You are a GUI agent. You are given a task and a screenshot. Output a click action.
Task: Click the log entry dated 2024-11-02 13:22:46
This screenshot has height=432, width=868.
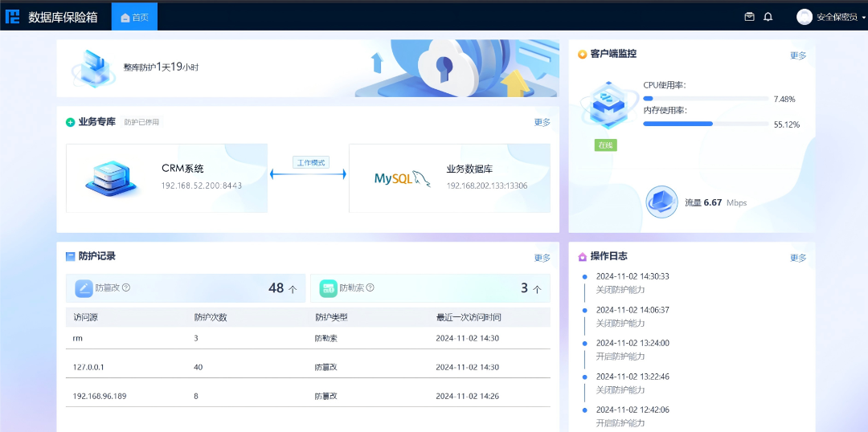(633, 383)
